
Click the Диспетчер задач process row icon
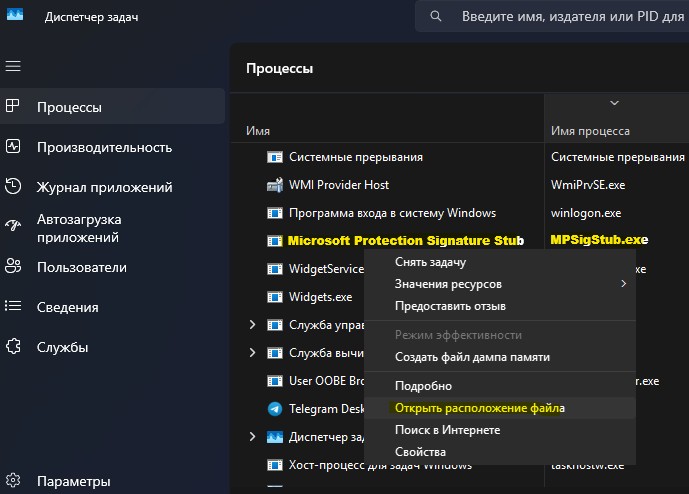pos(275,437)
